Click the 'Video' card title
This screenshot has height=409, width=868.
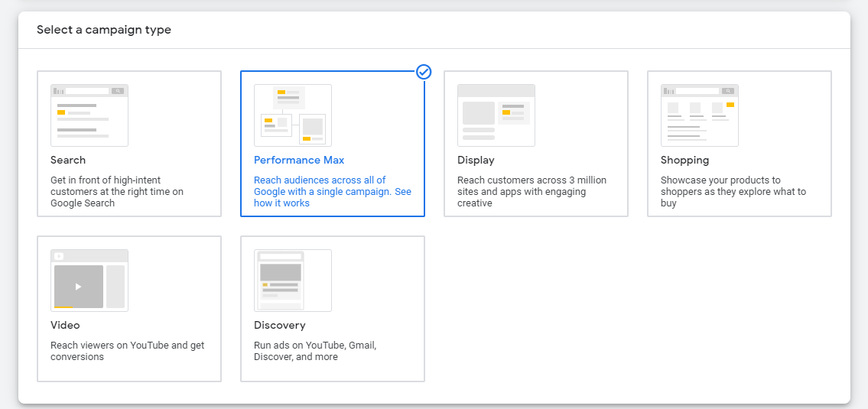(x=65, y=325)
